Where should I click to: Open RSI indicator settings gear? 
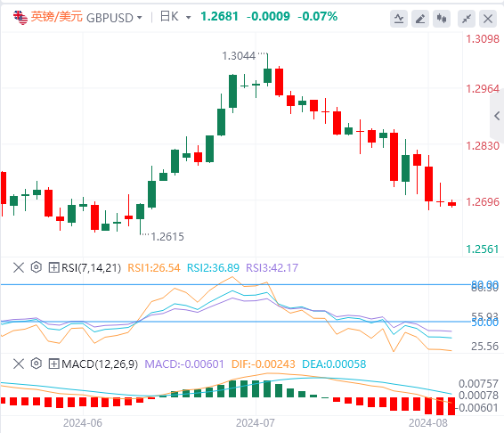(x=37, y=267)
